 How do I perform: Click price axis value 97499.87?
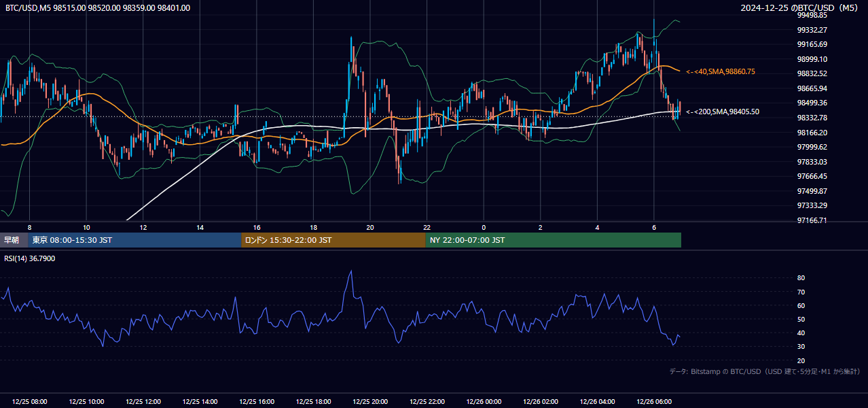812,191
